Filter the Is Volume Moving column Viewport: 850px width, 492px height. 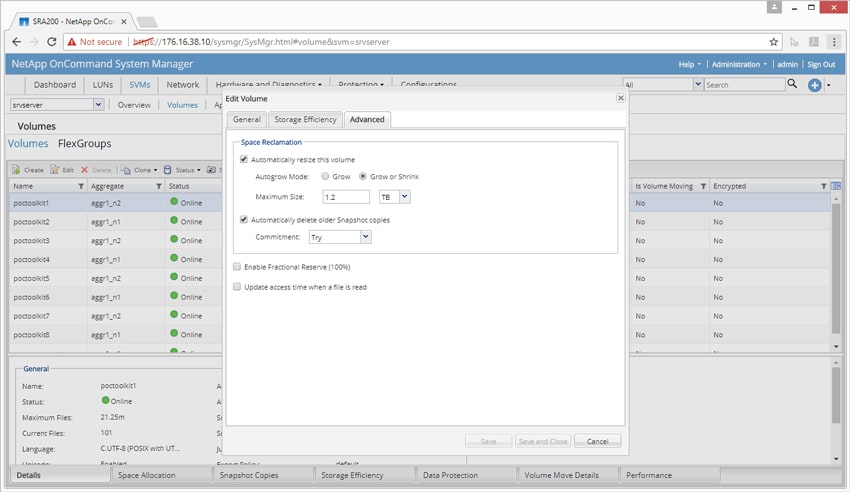point(703,186)
